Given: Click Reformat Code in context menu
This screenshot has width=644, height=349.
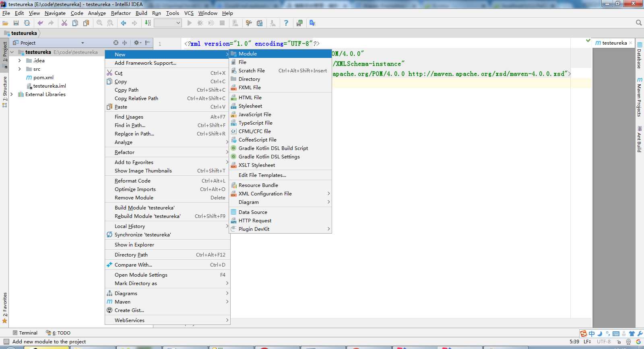Looking at the screenshot, I should coord(167,181).
